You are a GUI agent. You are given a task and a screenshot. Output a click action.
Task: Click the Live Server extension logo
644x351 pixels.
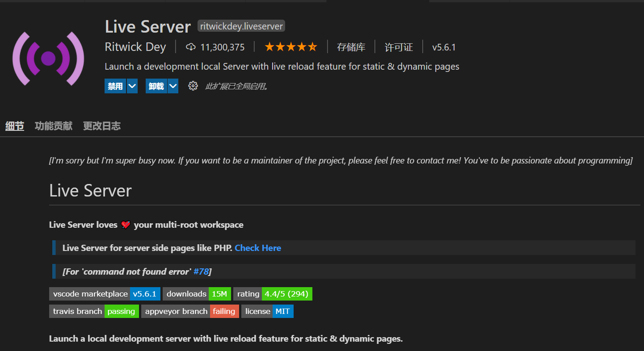[x=48, y=58]
